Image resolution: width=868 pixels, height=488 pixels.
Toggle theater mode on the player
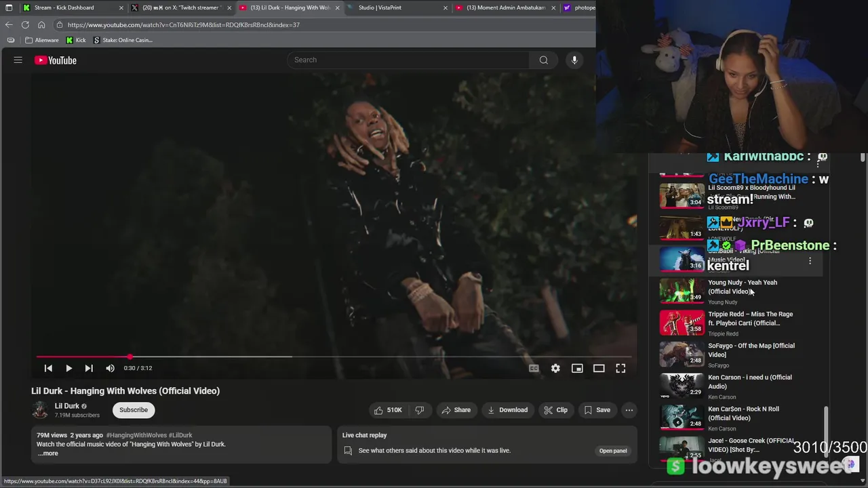599,368
